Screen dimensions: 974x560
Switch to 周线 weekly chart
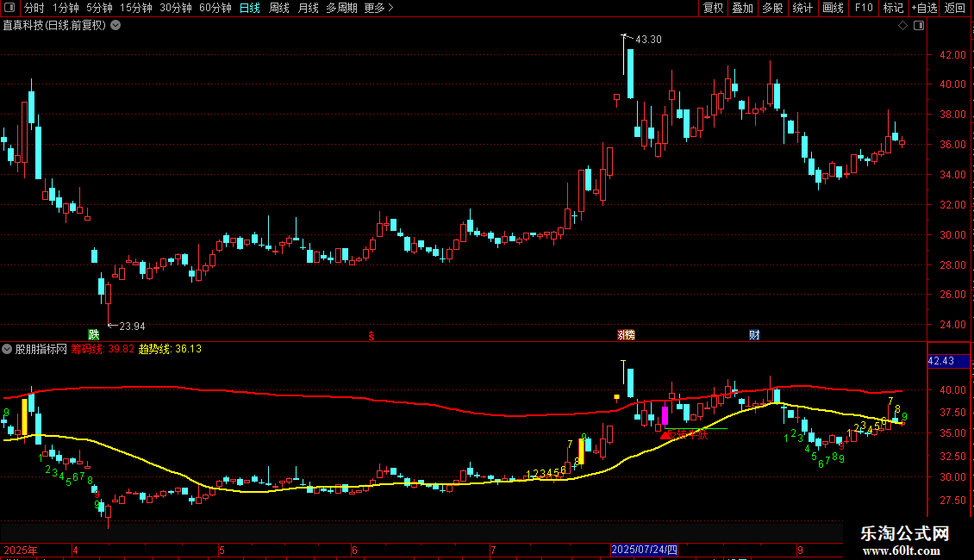pos(279,8)
